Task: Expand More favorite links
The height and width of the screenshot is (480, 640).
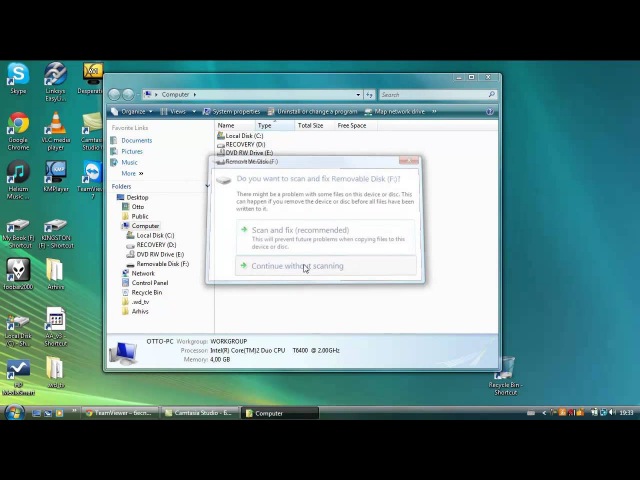Action: (x=132, y=173)
